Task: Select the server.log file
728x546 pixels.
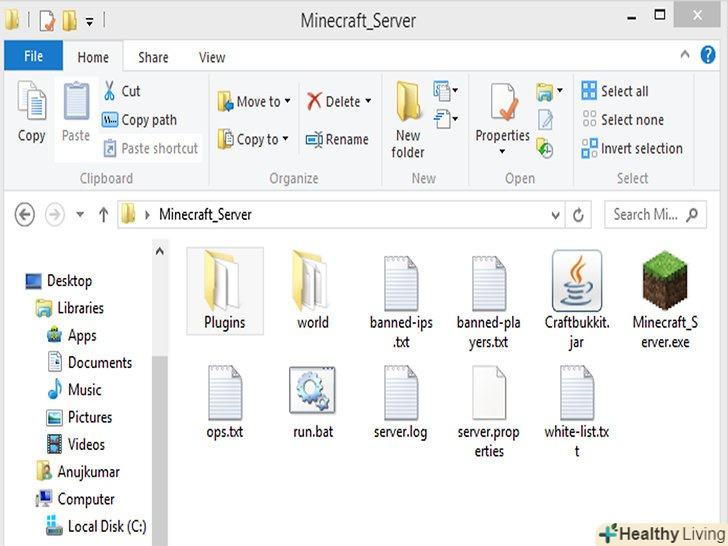Action: [401, 402]
